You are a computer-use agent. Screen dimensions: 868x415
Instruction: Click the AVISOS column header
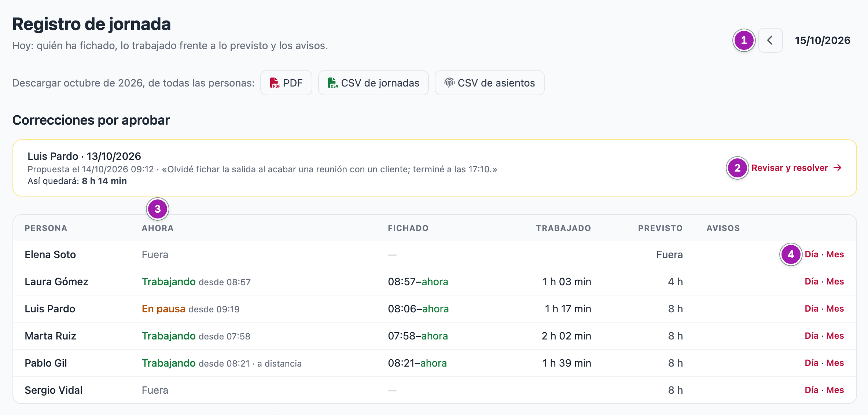pyautogui.click(x=723, y=228)
